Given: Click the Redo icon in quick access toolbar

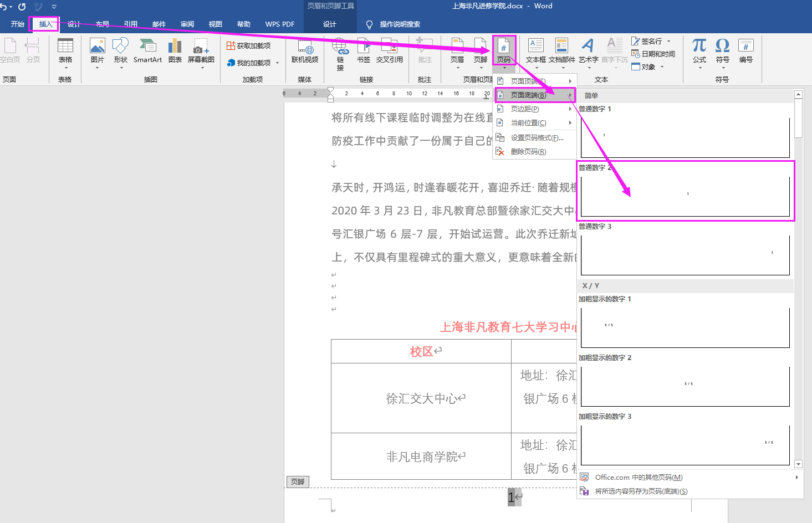Looking at the screenshot, I should (x=22, y=7).
